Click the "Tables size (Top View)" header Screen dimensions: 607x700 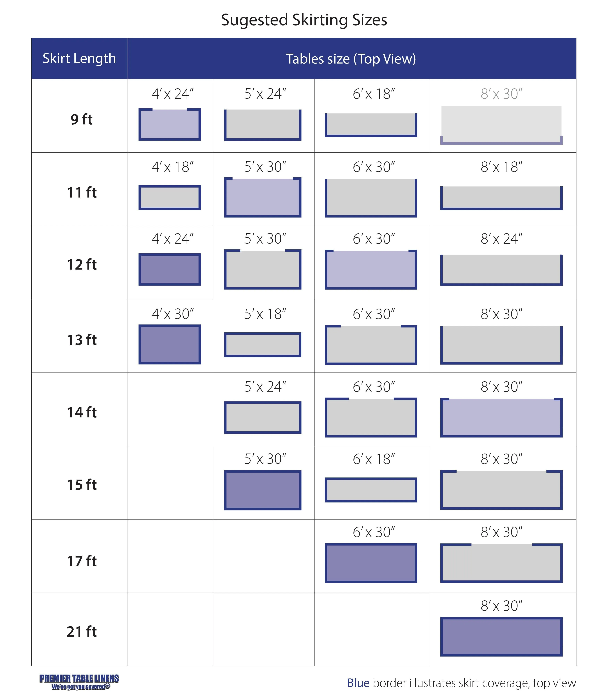(x=351, y=59)
